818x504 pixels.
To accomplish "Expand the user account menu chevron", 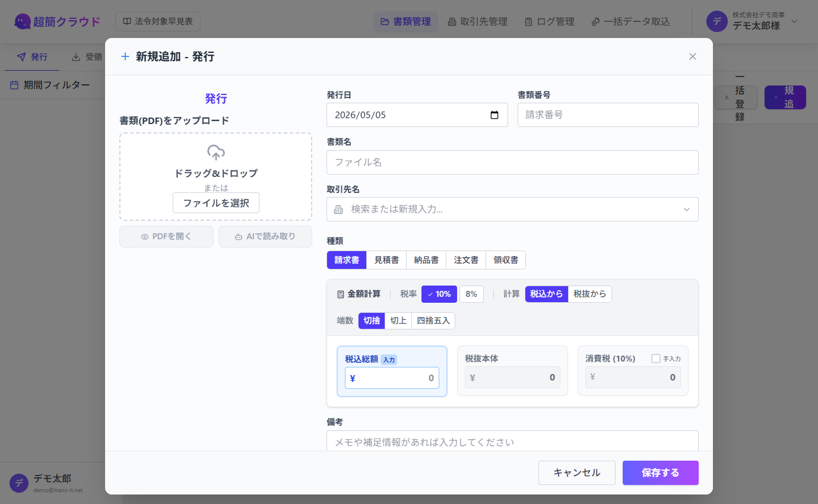I will (x=794, y=22).
